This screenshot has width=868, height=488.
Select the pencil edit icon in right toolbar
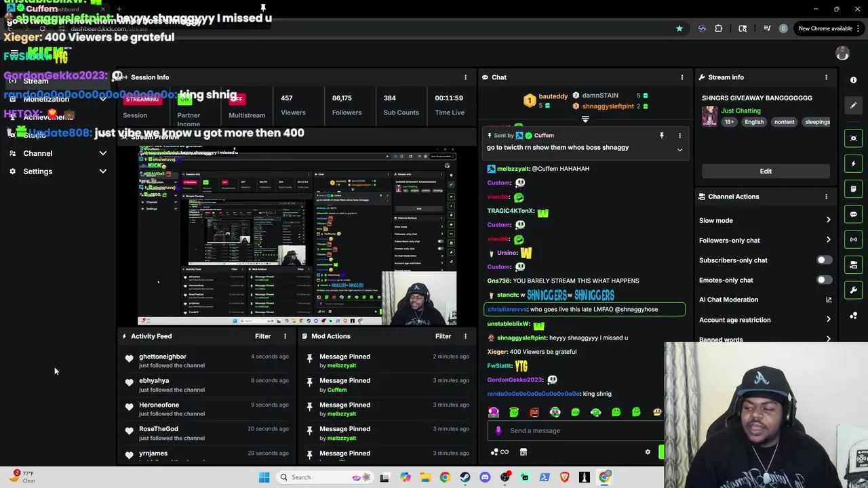point(853,105)
